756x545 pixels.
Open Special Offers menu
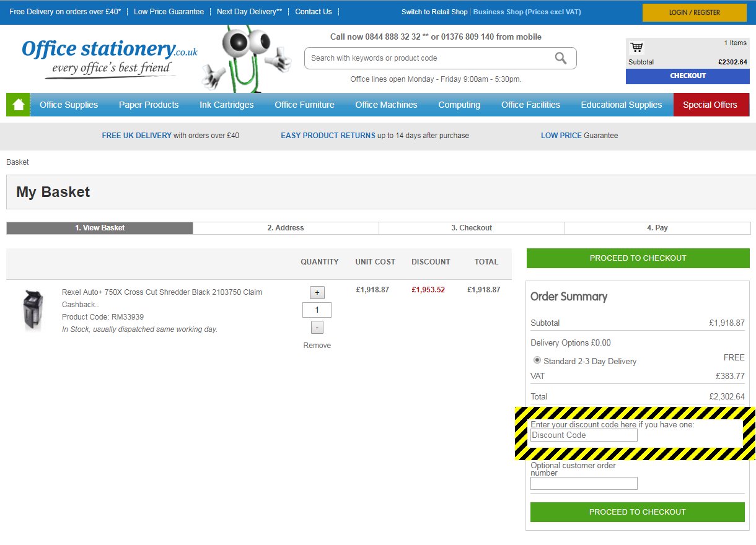710,105
